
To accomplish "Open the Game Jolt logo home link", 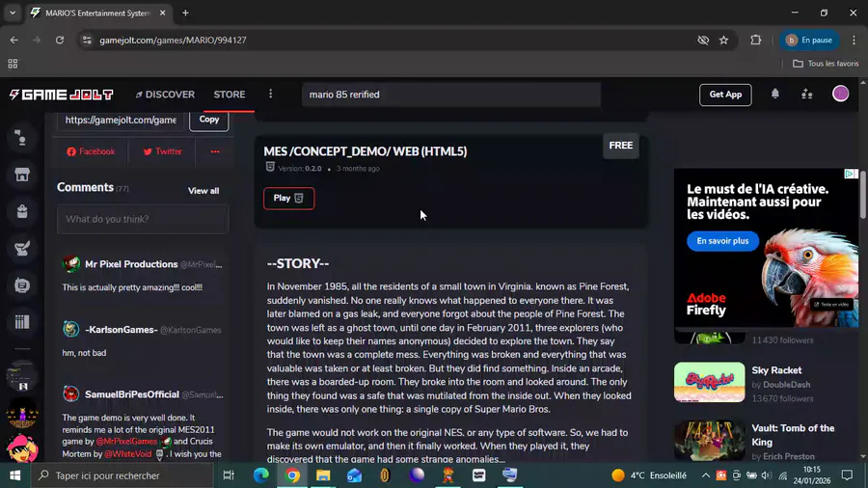I will coord(62,95).
